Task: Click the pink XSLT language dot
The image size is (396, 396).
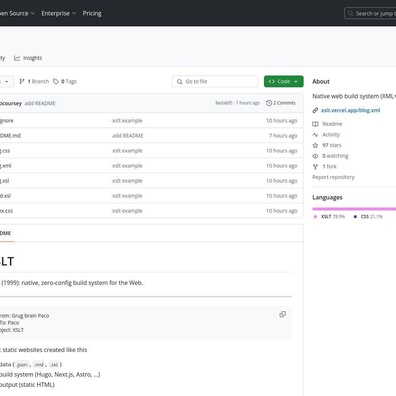Action: coord(315,217)
